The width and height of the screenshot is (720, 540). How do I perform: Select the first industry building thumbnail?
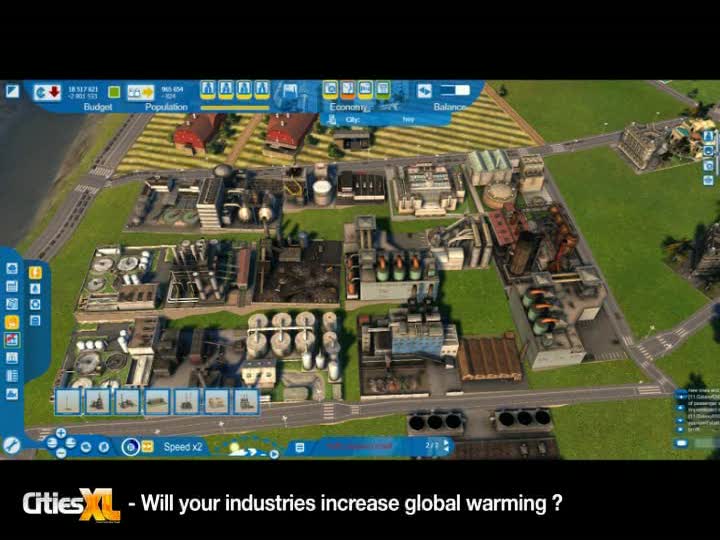68,402
